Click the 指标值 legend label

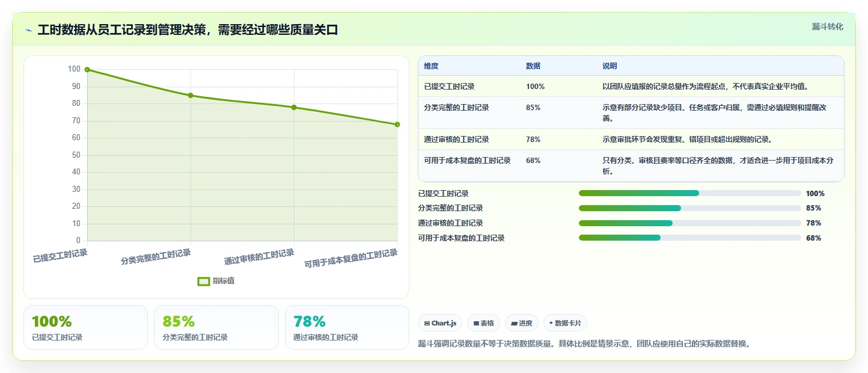click(x=224, y=281)
